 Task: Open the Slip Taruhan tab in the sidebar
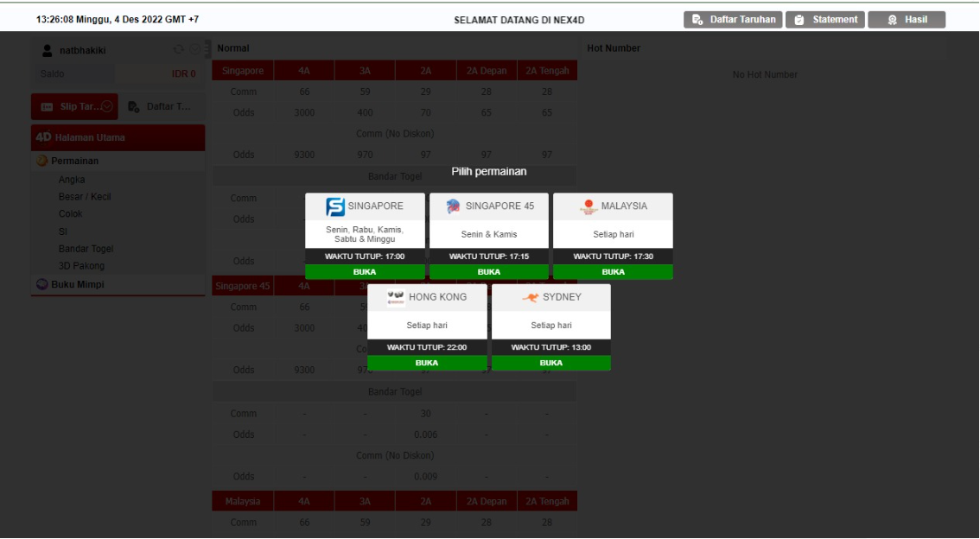(74, 107)
